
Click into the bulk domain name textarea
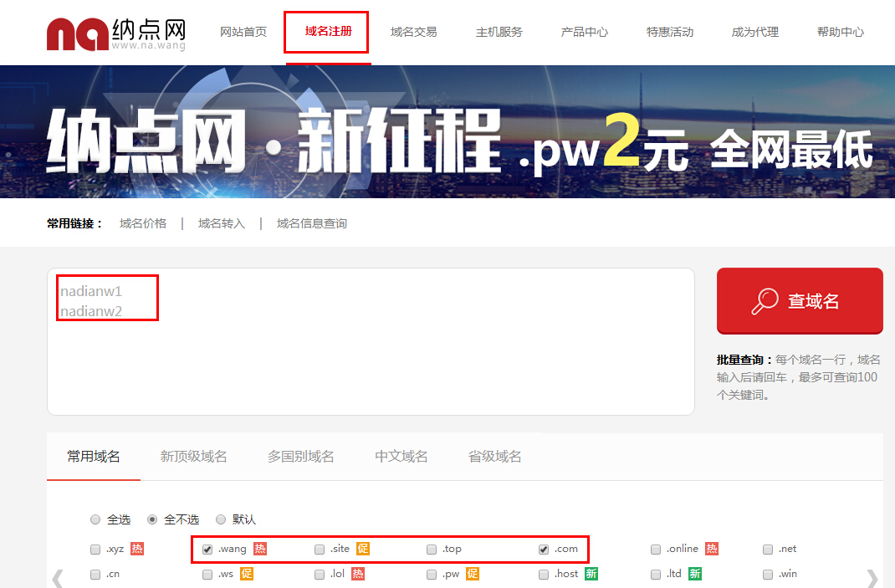(x=371, y=341)
